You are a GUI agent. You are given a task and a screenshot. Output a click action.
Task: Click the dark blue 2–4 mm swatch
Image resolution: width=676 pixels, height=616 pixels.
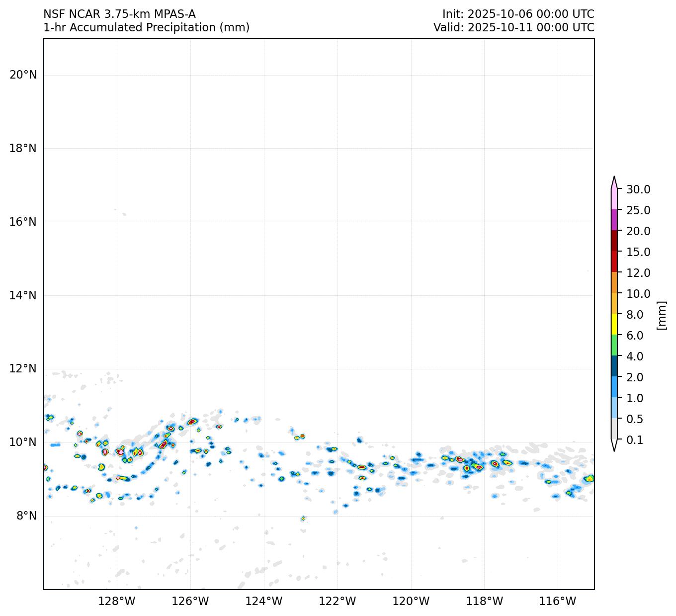tap(614, 366)
